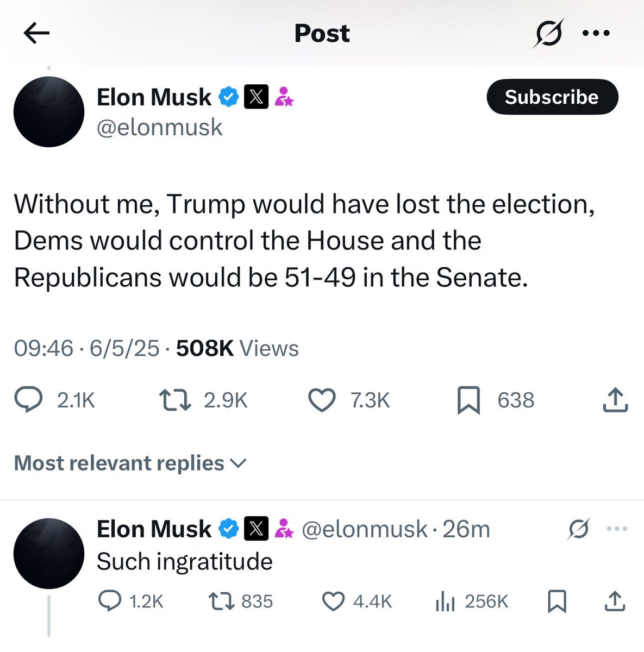This screenshot has height=652, width=644.
Task: Go back using the arrow icon
Action: pos(37,34)
